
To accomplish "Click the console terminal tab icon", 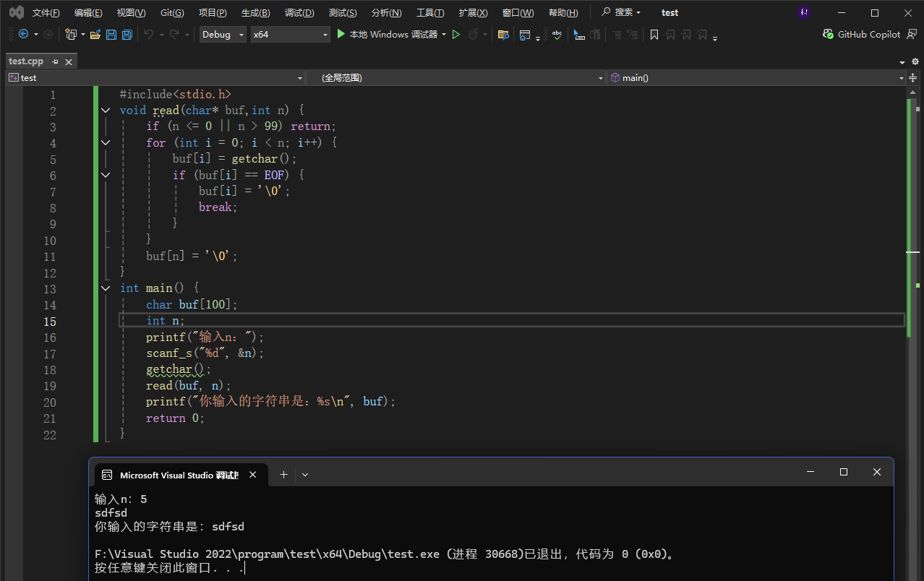I will 107,475.
